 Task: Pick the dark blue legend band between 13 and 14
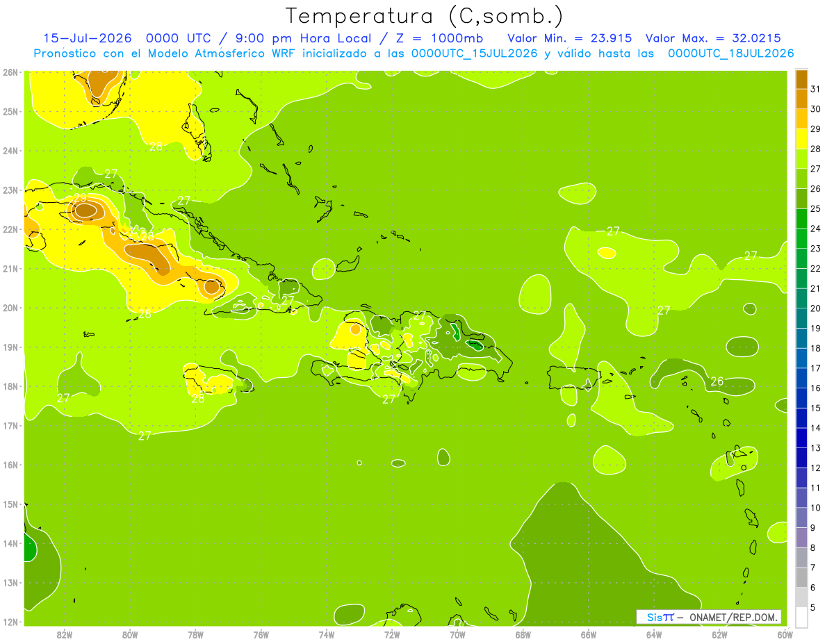pos(801,438)
